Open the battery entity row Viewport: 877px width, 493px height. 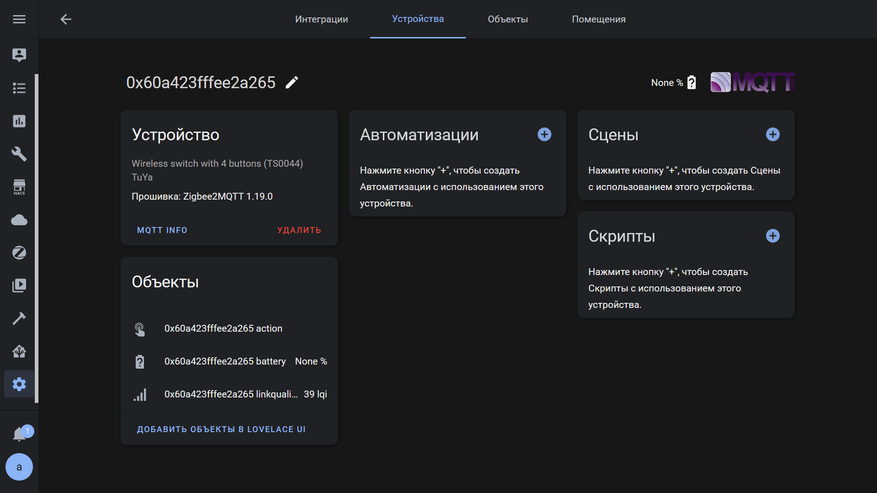(x=229, y=361)
